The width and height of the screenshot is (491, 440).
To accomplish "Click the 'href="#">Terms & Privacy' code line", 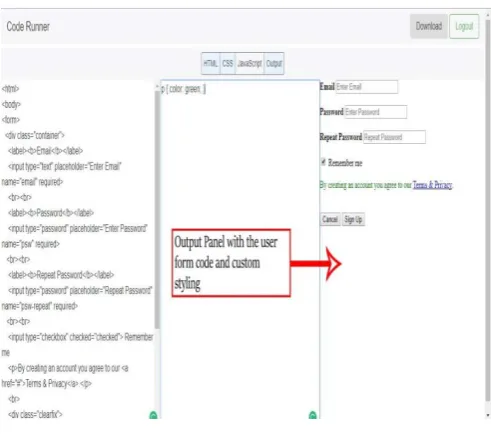I will 46,384.
